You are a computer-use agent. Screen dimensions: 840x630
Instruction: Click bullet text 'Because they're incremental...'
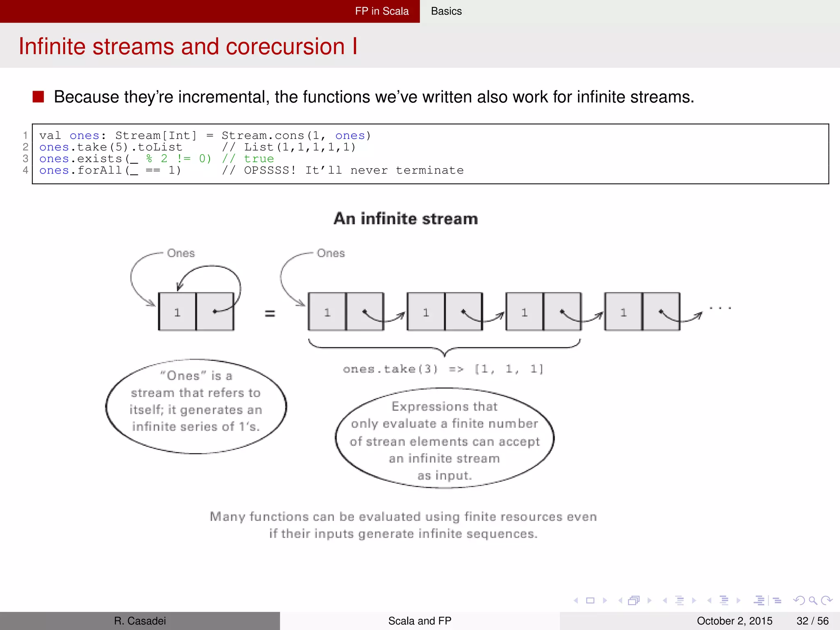coord(374,97)
